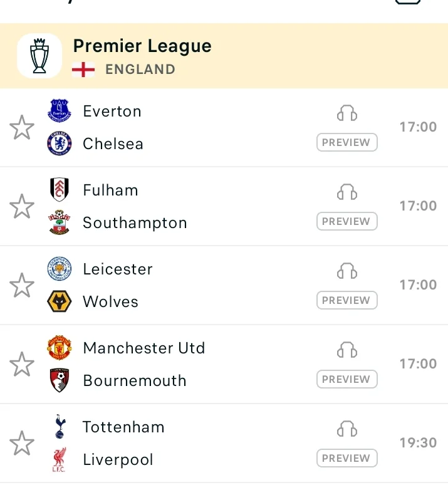The width and height of the screenshot is (448, 485).
Task: Click the Premier League trophy icon
Action: [x=39, y=56]
